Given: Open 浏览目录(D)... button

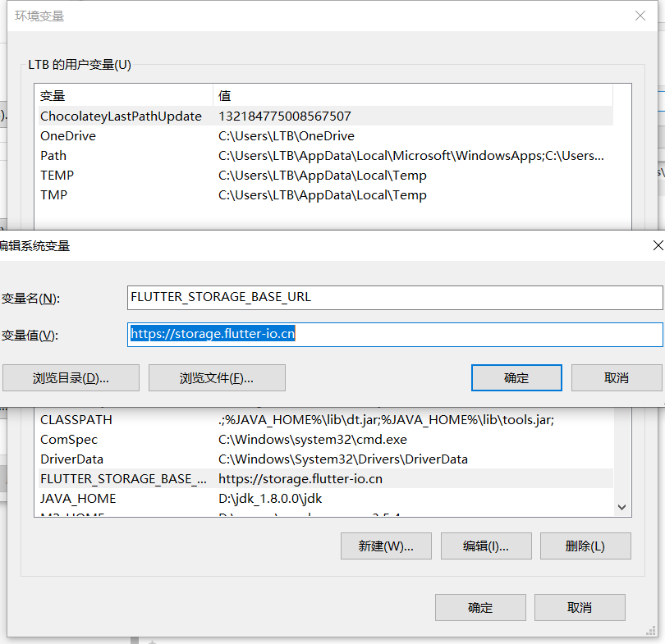Looking at the screenshot, I should pos(71,378).
